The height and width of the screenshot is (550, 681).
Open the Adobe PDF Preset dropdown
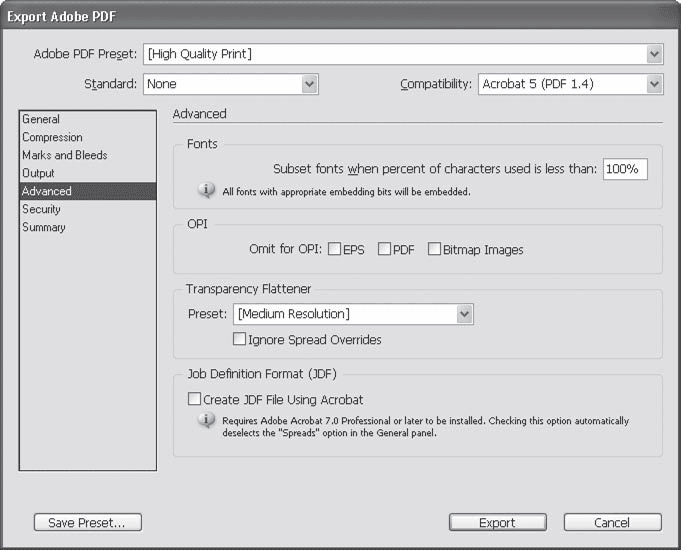click(x=654, y=54)
